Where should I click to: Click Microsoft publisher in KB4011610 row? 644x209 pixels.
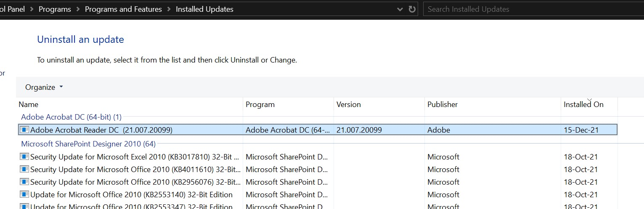coord(443,170)
